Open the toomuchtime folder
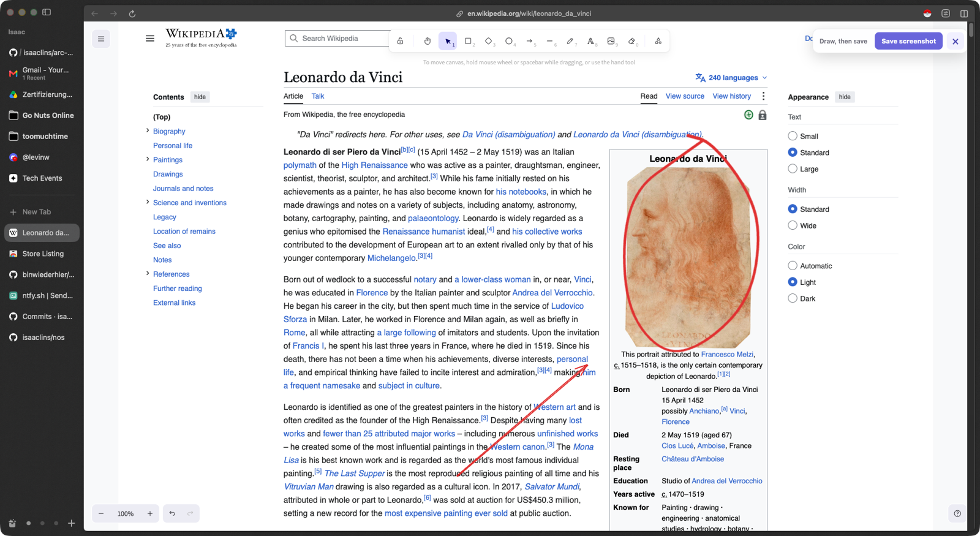 click(x=41, y=136)
